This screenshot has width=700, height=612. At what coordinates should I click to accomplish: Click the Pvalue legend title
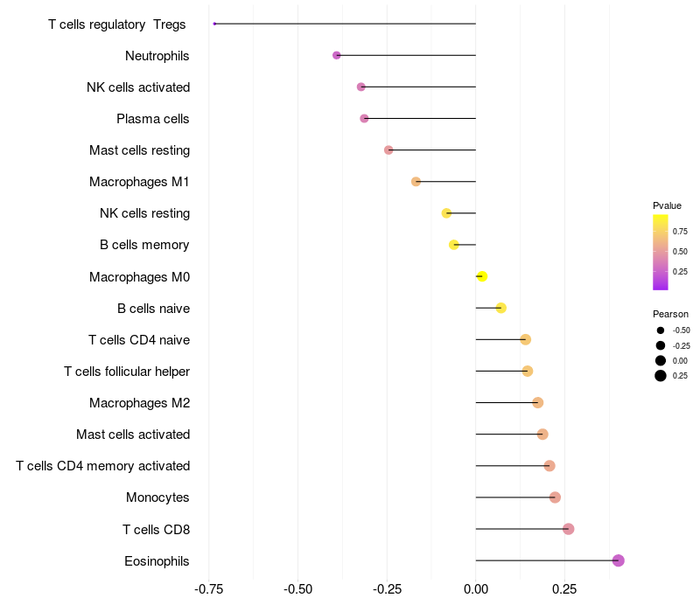[x=667, y=205]
